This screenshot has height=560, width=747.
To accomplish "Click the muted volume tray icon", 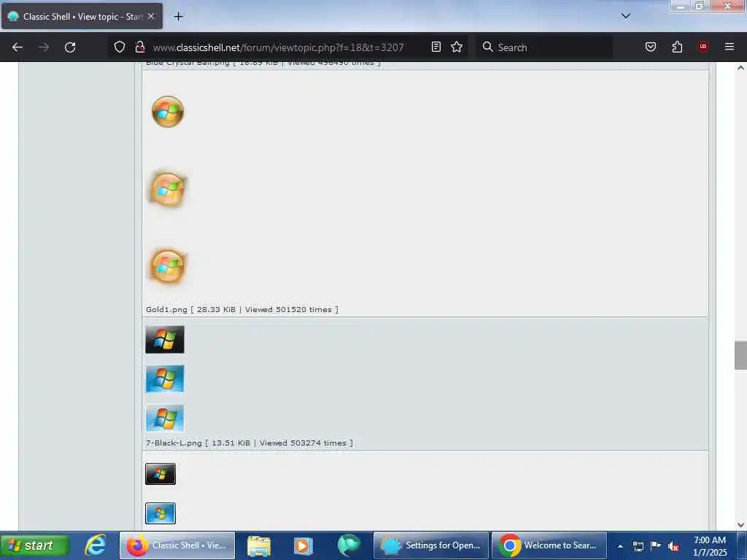I will pos(673,547).
